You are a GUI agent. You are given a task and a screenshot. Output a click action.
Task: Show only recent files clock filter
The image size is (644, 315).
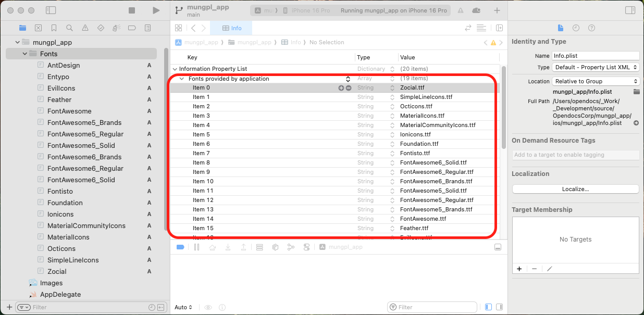coord(152,307)
